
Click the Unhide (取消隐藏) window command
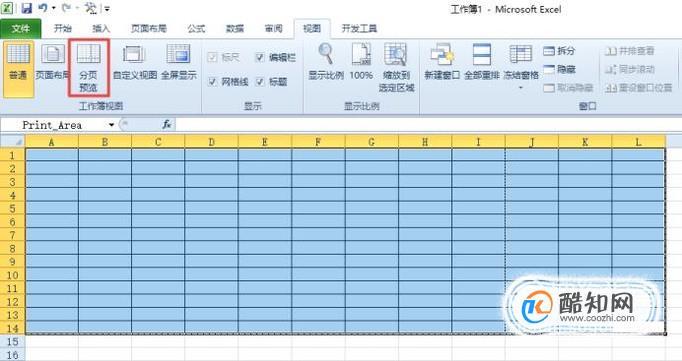(568, 88)
